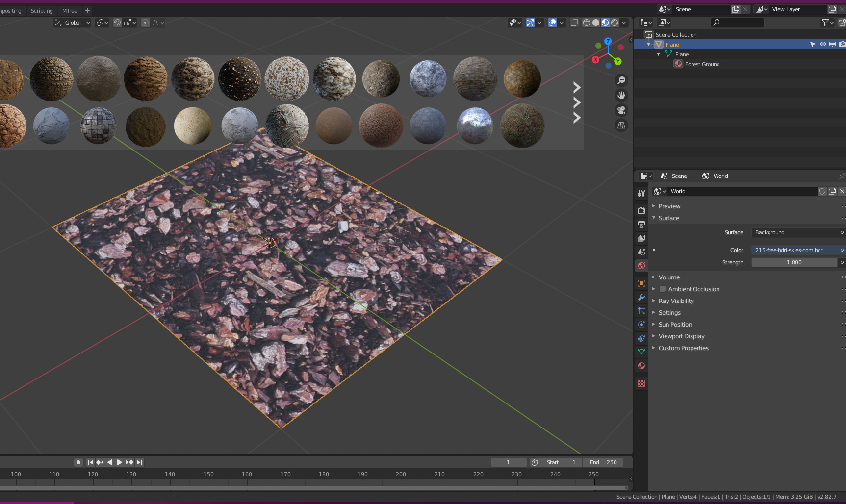Jump to the timeline's first frame
Viewport: 846px width, 504px height.
pos(90,462)
